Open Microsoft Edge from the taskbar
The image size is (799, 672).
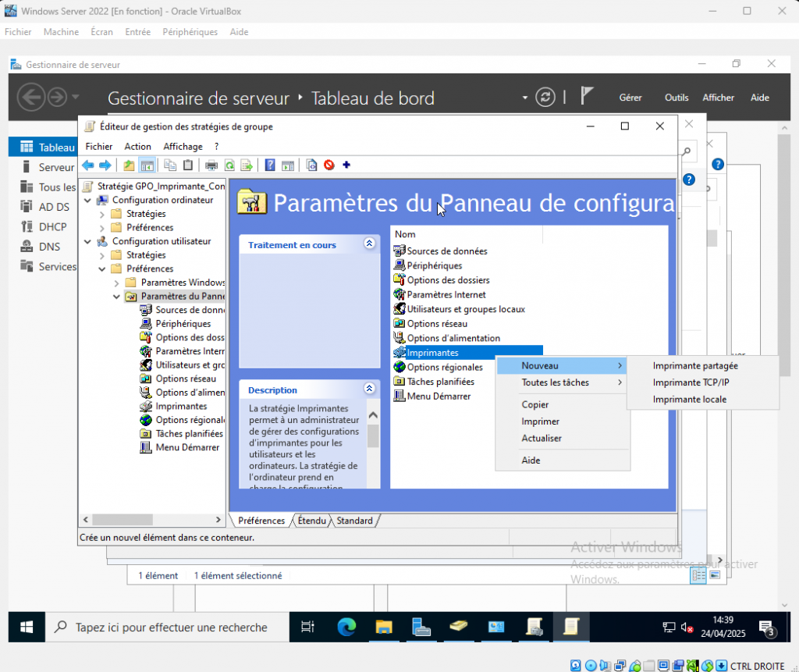pos(346,627)
